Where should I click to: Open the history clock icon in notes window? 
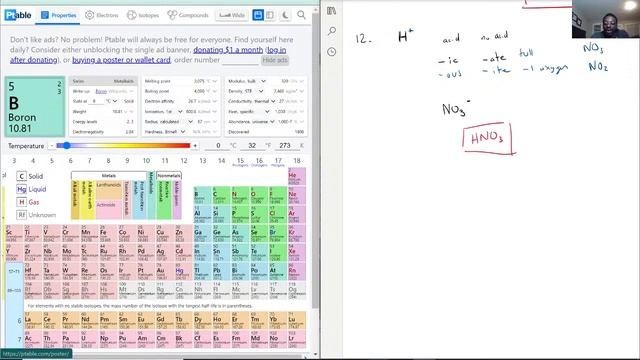332,52
